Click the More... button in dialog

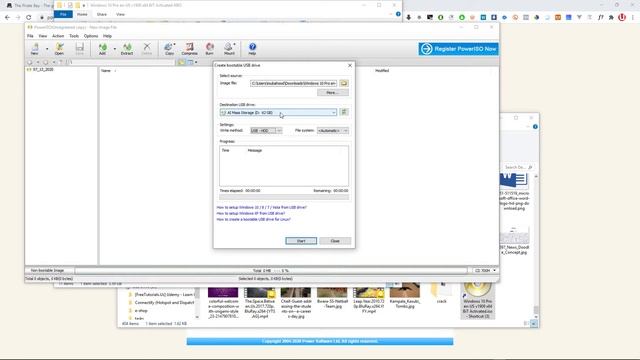pos(333,93)
